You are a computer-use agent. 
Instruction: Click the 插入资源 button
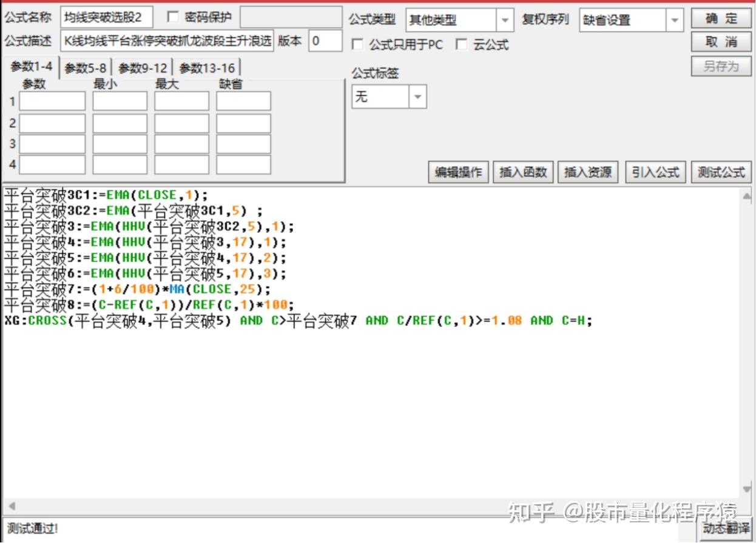[x=588, y=172]
